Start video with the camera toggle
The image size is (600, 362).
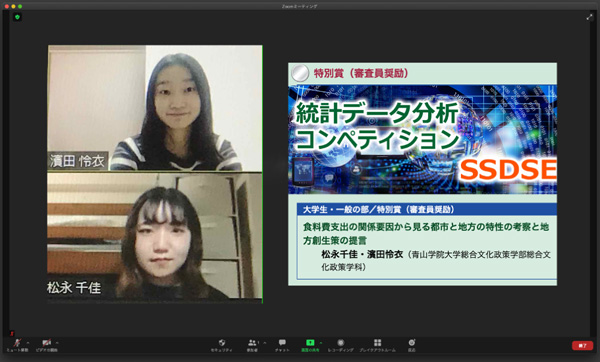point(46,345)
